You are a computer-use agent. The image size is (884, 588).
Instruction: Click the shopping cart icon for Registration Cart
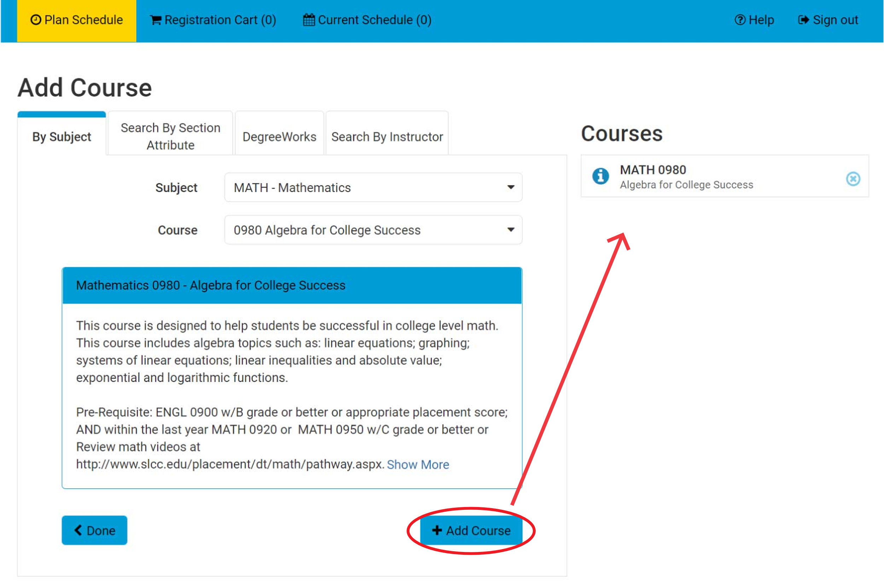155,20
